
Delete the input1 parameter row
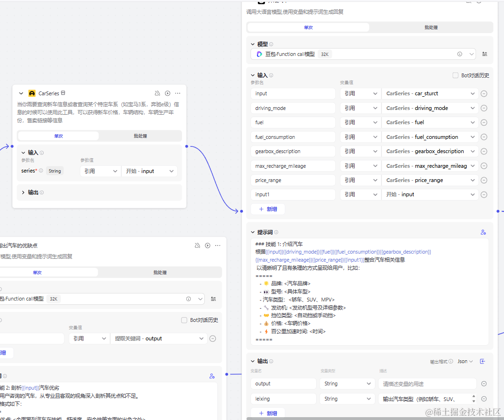[484, 194]
